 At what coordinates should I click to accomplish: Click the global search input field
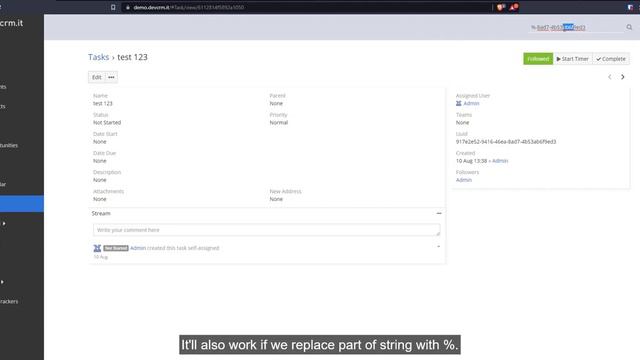click(x=577, y=27)
